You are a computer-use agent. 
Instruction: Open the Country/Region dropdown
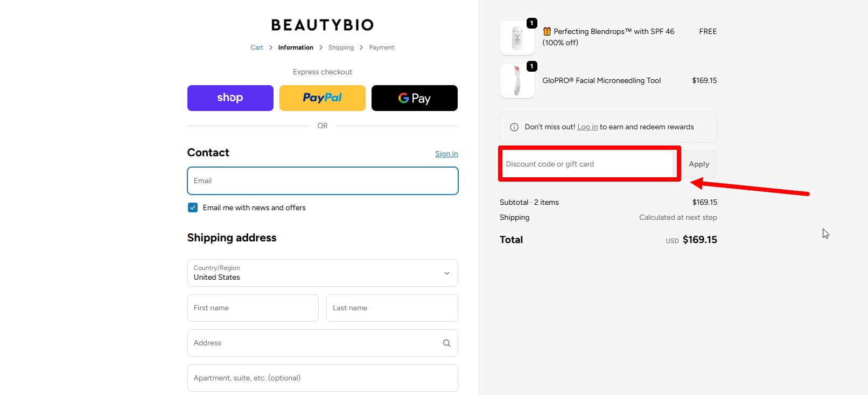click(x=446, y=273)
